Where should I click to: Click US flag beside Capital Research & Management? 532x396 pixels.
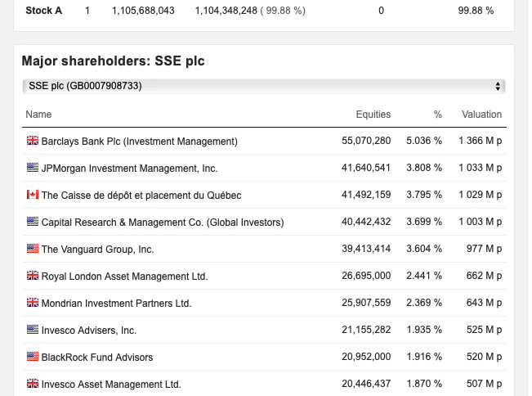coord(33,222)
